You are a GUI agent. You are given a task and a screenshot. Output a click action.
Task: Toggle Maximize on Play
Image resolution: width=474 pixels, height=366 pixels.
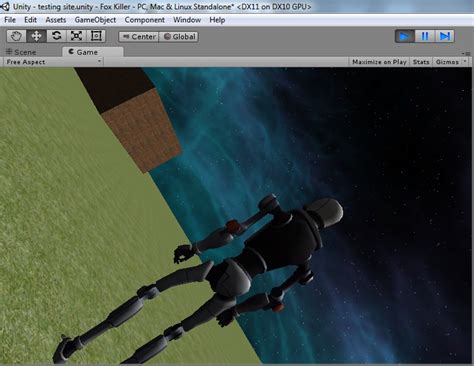pyautogui.click(x=379, y=62)
